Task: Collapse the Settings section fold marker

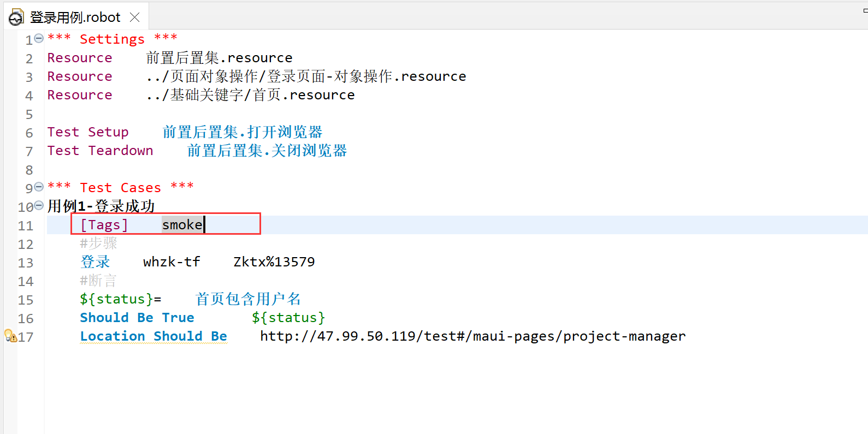Action: 39,38
